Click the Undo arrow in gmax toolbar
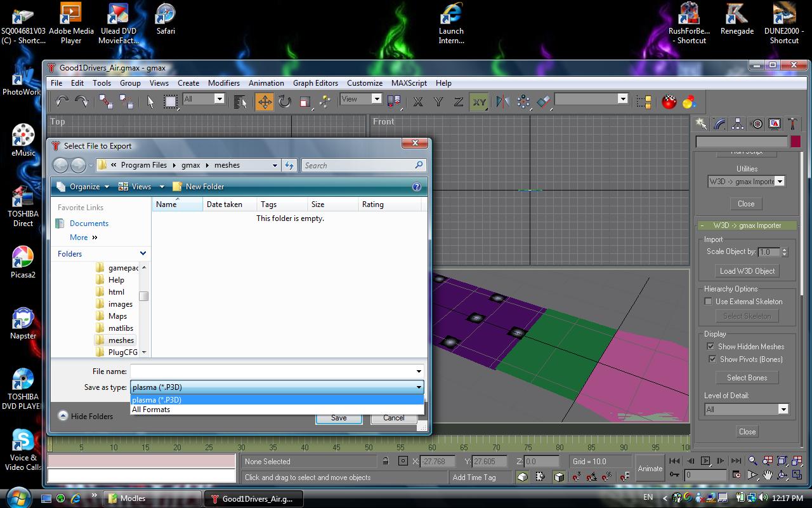This screenshot has height=508, width=812. point(62,101)
